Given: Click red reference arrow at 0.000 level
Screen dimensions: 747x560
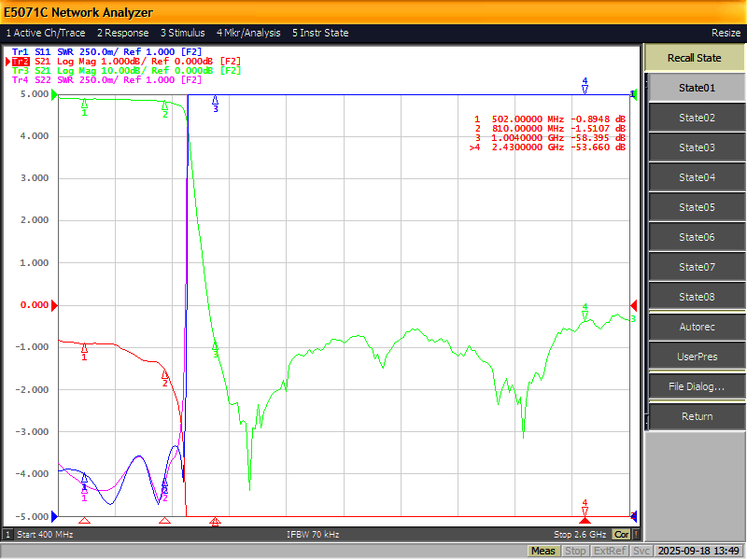Looking at the screenshot, I should [x=54, y=305].
